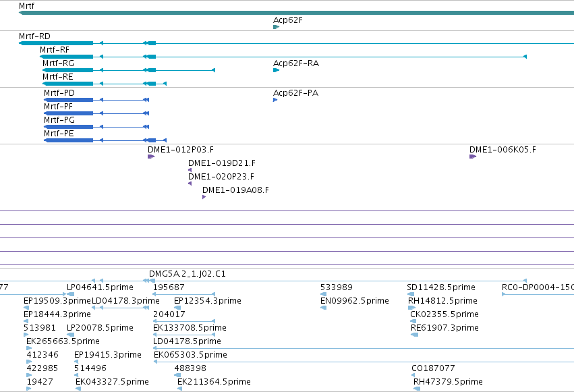Click the DME1-019D21.F feature label
Screen dimensions: 574x392
click(x=221, y=163)
